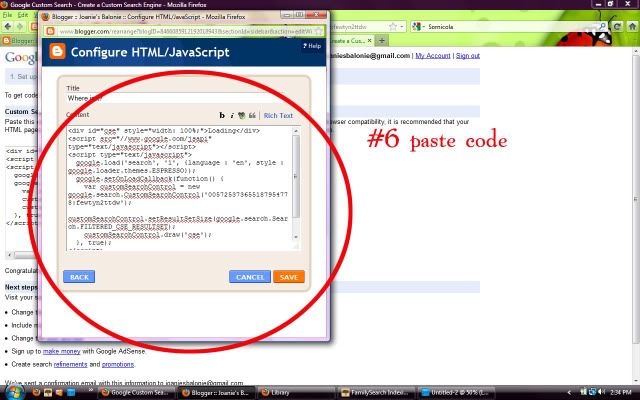
Task: Show hidden system tray icons
Action: tap(569, 393)
